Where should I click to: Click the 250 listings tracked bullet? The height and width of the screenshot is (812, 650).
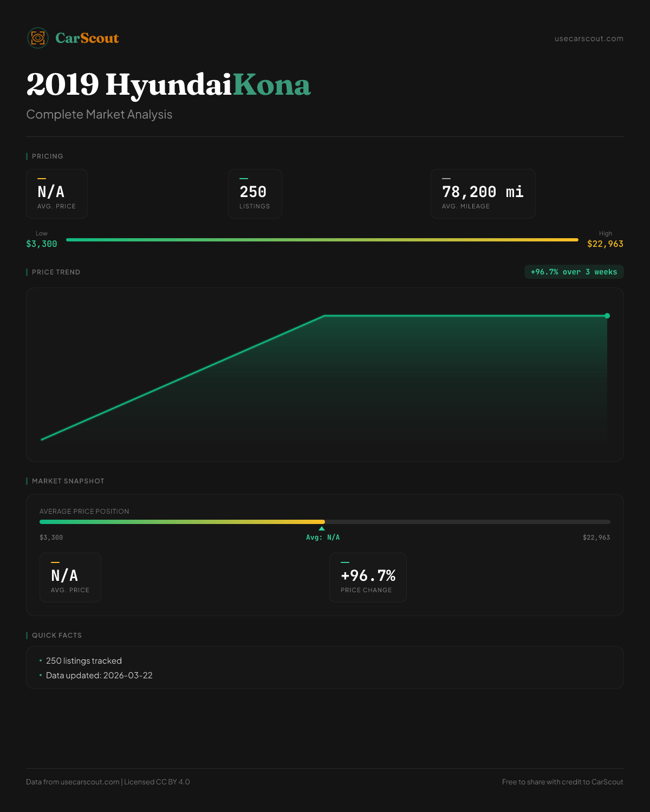(x=84, y=661)
